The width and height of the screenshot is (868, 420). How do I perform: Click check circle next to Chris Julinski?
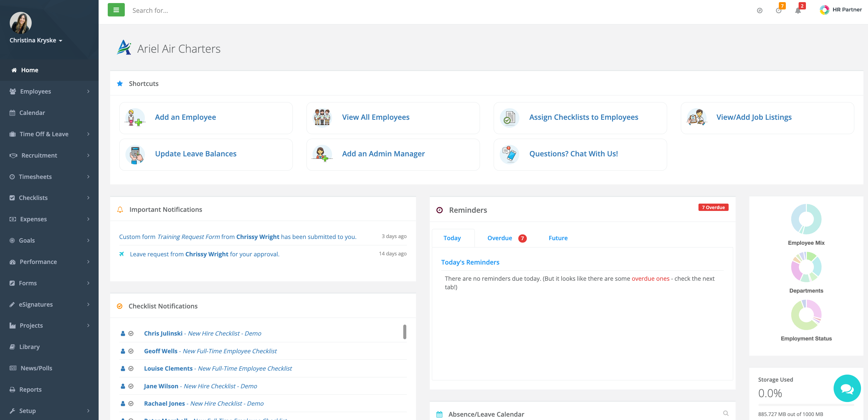pyautogui.click(x=131, y=333)
